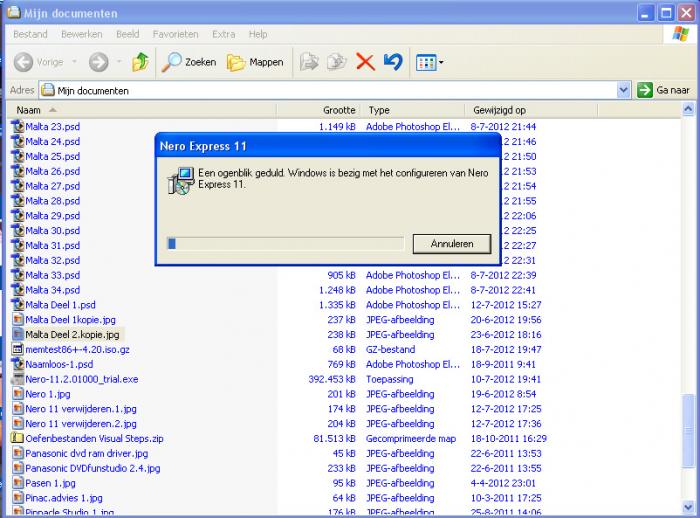This screenshot has height=518, width=700.
Task: Select the Malta 23.psd file icon
Action: point(18,127)
